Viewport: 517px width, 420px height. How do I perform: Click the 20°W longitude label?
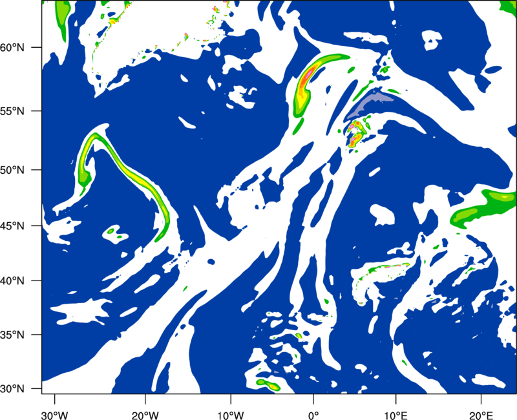[145, 415]
